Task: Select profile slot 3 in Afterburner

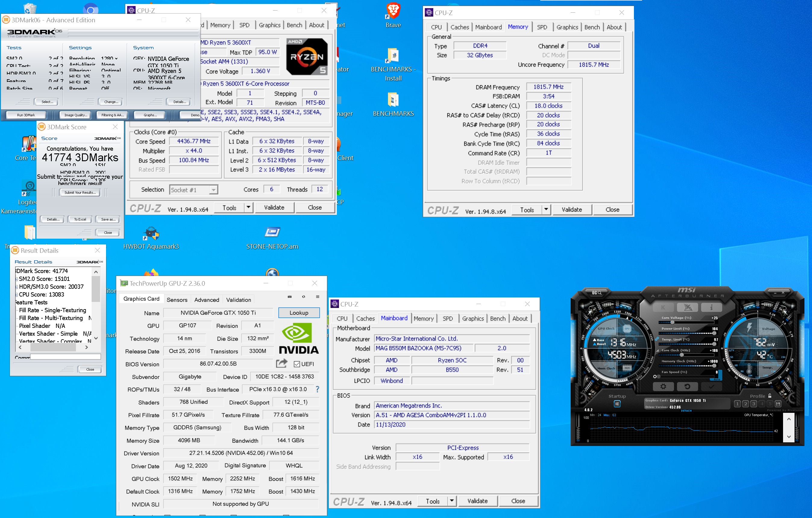Action: [x=753, y=404]
